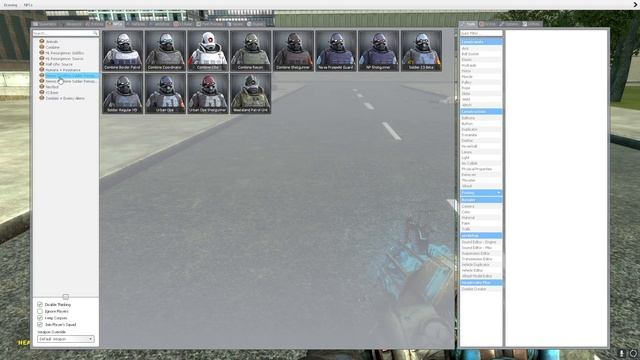Select the Weld tool

[x=481, y=99]
